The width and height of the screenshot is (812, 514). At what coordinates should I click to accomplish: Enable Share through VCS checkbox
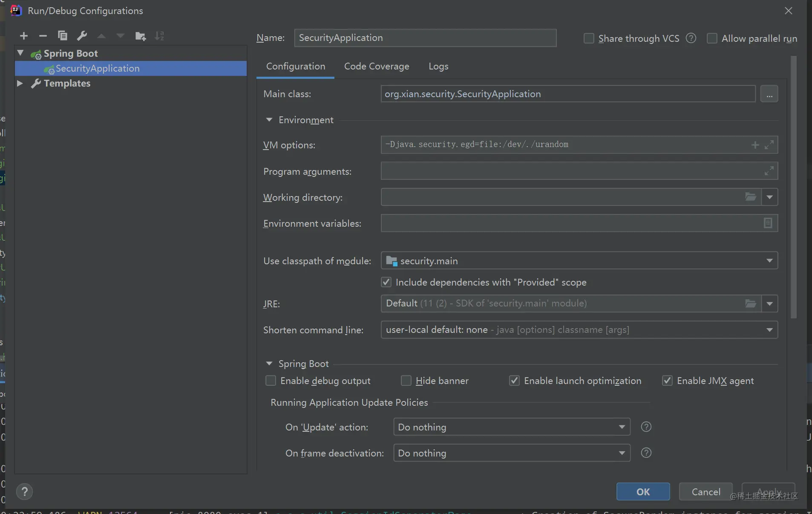point(589,38)
